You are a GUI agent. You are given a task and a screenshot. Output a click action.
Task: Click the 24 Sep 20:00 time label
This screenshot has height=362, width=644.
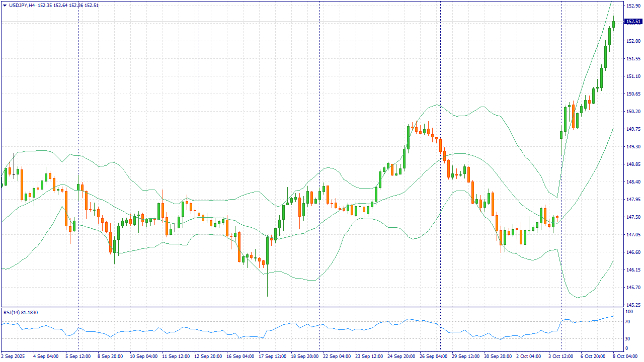[403, 356]
